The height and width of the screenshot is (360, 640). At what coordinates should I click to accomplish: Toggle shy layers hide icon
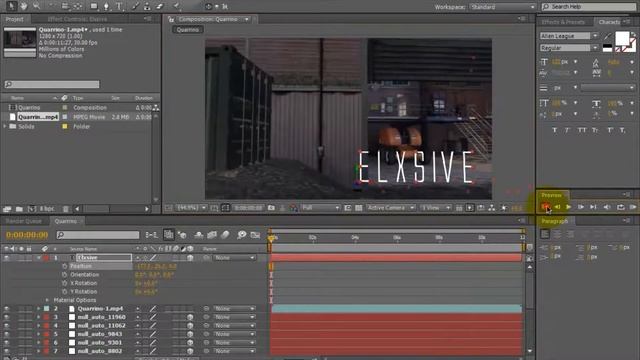(199, 235)
